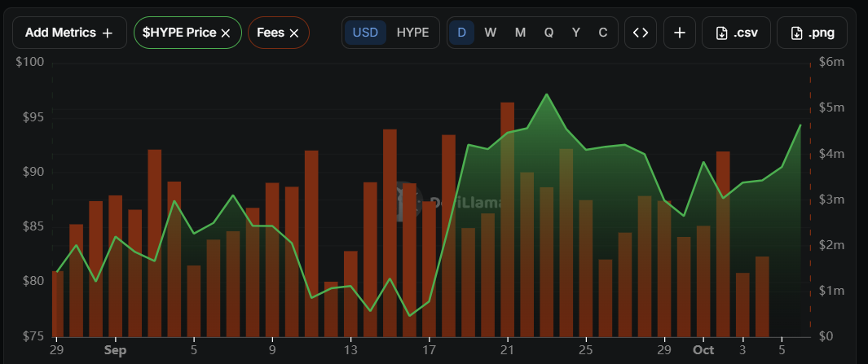Select the daily (D) interval
The width and height of the screenshot is (868, 364).
point(461,33)
